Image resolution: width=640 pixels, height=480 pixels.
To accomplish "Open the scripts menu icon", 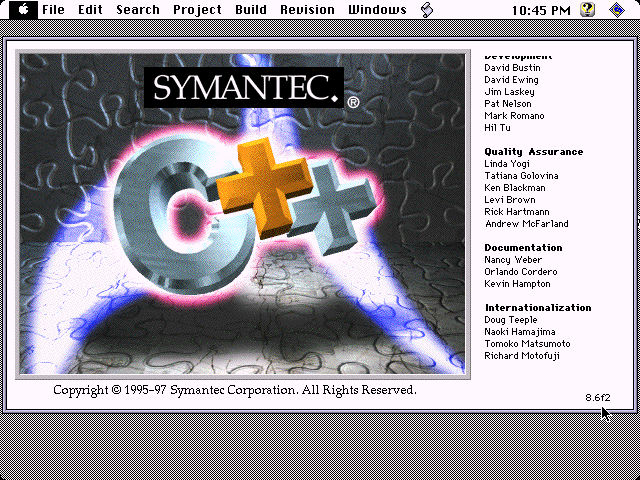I will click(427, 10).
